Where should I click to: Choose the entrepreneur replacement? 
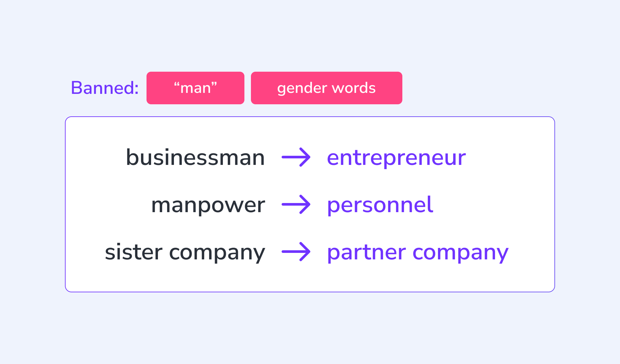[396, 158]
